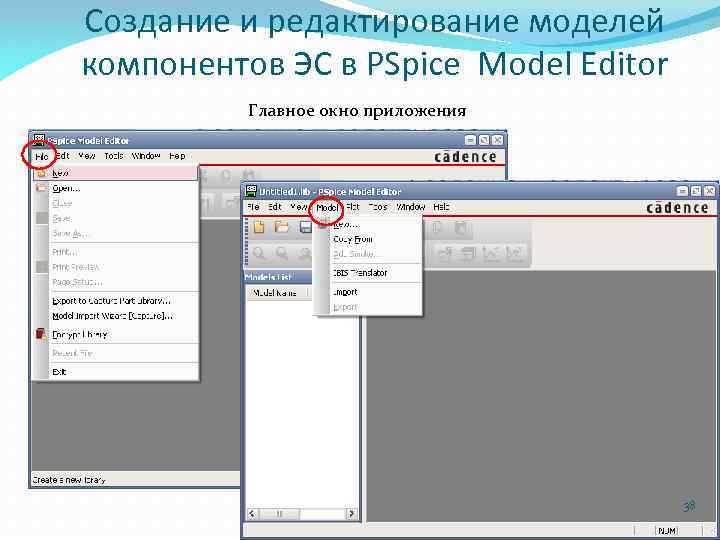Click first magnifier zoom icon in Untitled1.lib toolbar
720x540 pixels.
259,253
